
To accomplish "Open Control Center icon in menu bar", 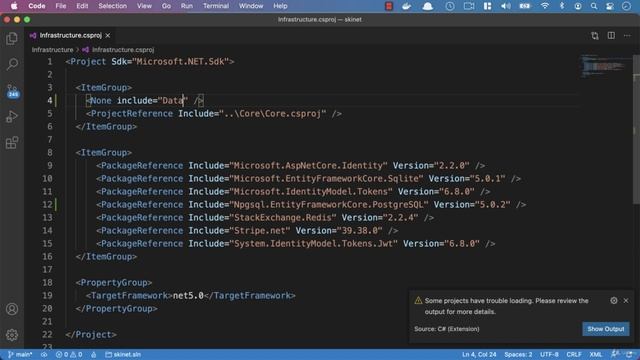I will tap(610, 6).
